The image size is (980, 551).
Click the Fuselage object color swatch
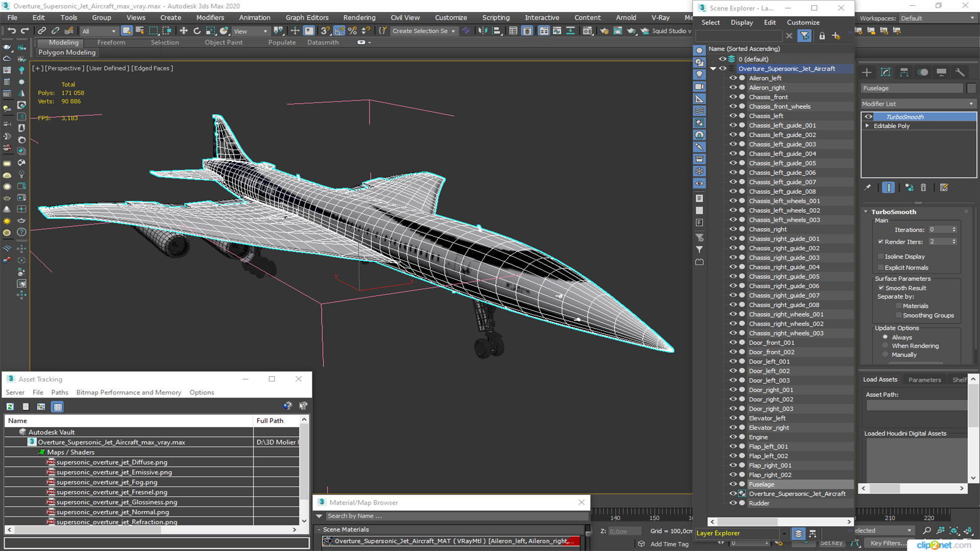coord(971,88)
